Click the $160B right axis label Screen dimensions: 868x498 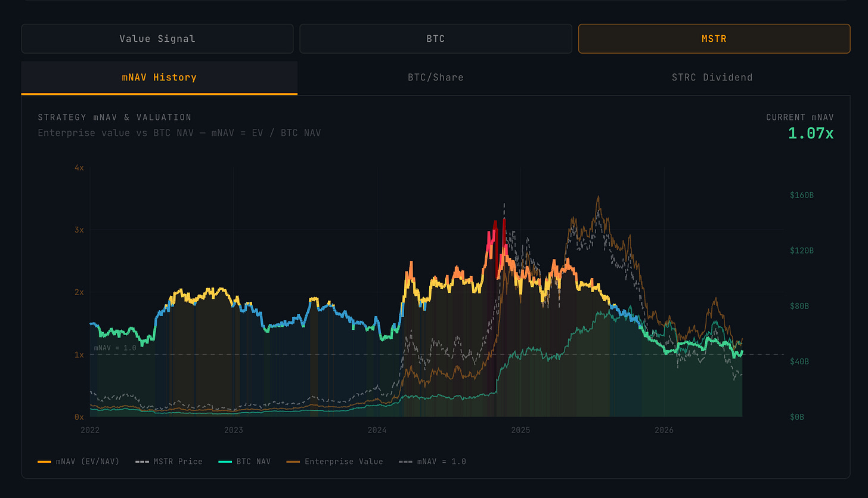[802, 195]
